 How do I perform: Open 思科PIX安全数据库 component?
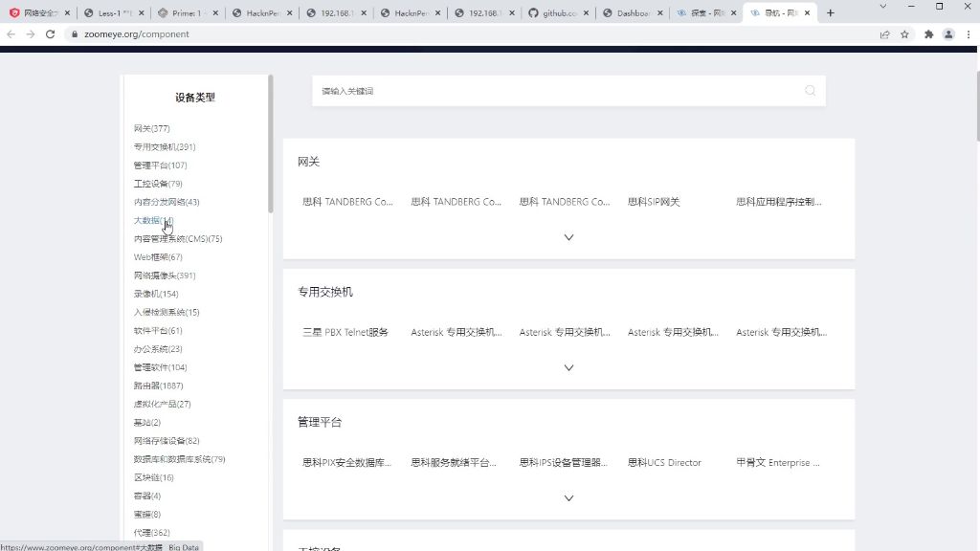(x=346, y=463)
